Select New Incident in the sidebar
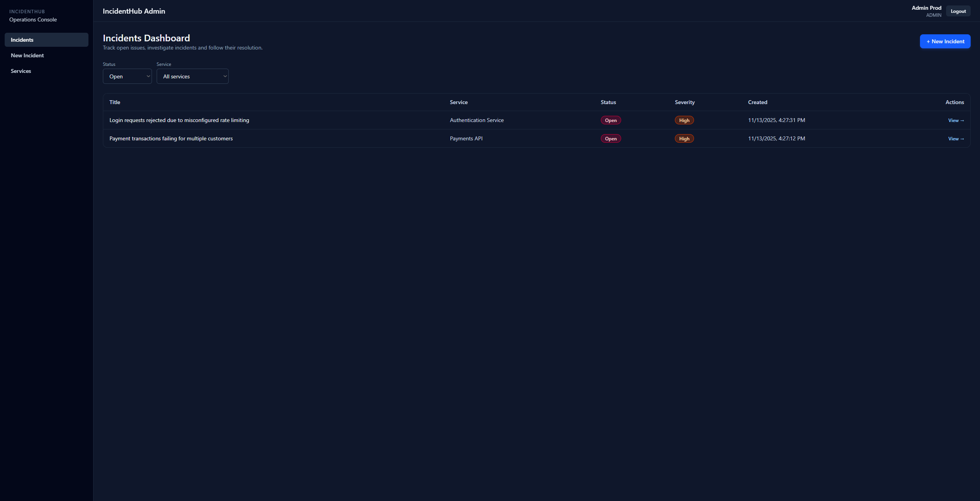Viewport: 980px width, 501px height. point(27,55)
